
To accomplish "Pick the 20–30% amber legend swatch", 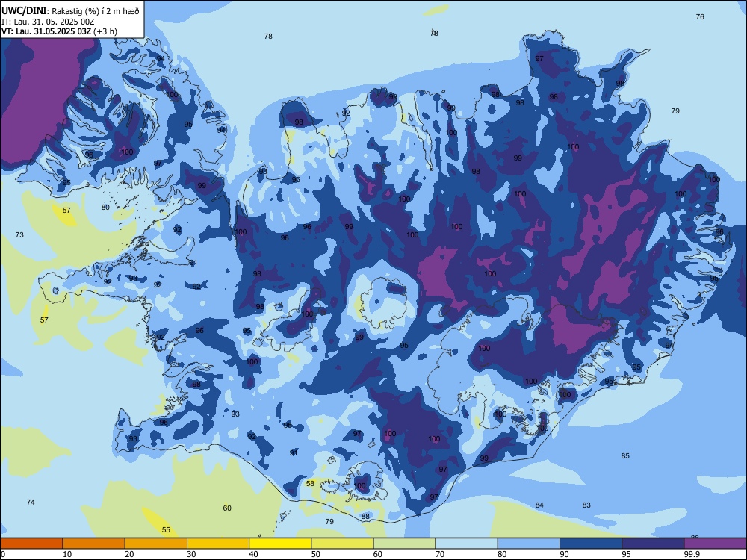I will (156, 544).
